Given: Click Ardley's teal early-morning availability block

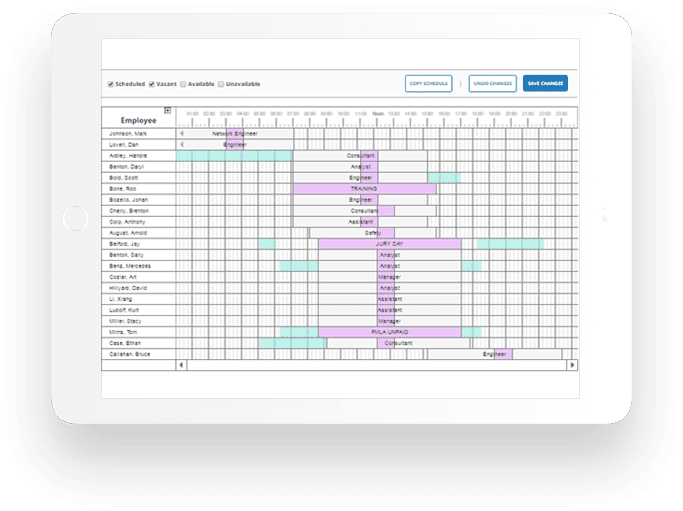Looking at the screenshot, I should point(234,156).
